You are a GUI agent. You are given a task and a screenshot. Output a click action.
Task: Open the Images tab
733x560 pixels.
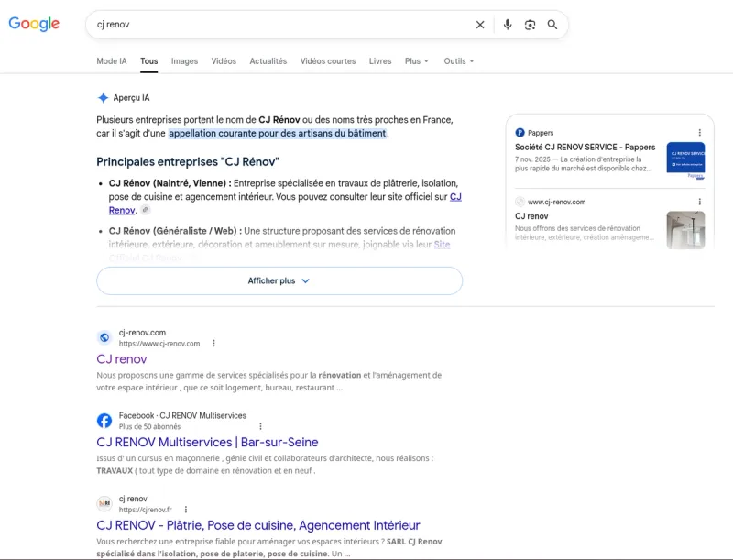(x=184, y=61)
